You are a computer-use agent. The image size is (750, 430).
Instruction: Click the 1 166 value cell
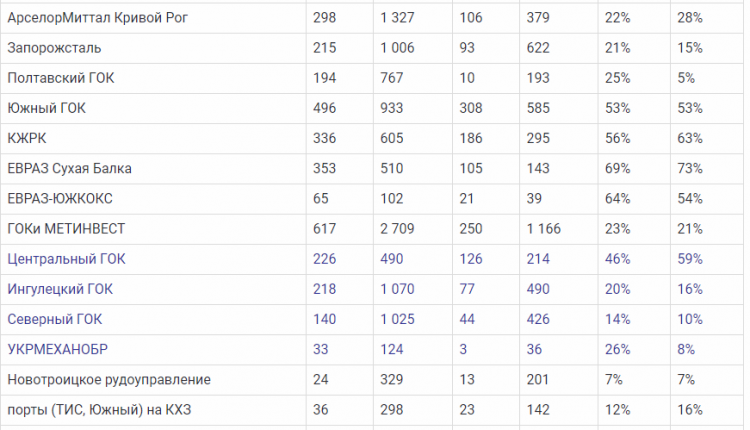point(543,229)
